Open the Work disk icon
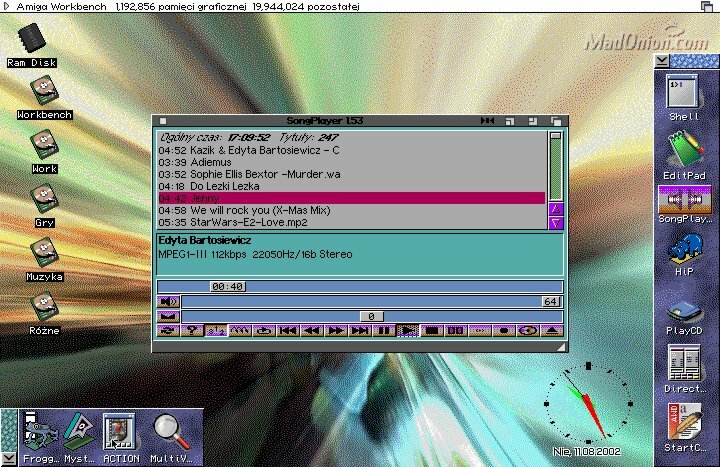Screen dimensions: 720x467 coord(44,152)
